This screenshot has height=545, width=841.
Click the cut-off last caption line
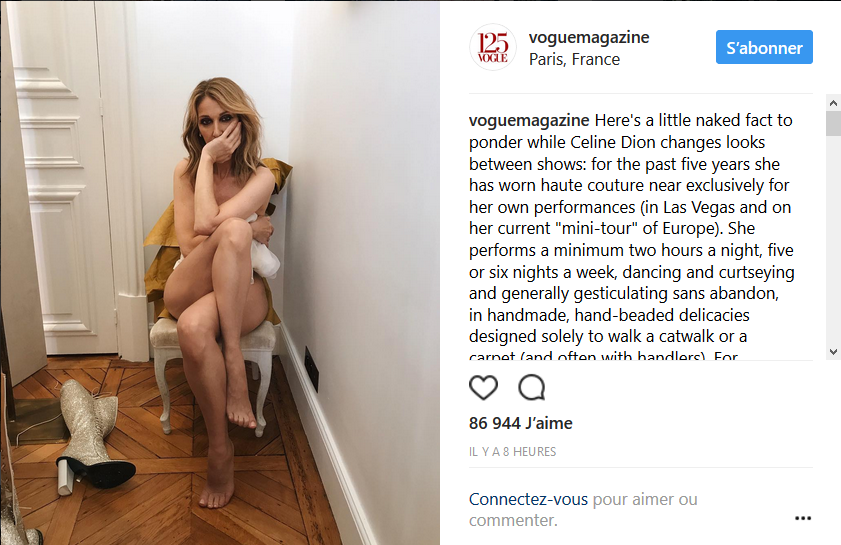coord(603,355)
